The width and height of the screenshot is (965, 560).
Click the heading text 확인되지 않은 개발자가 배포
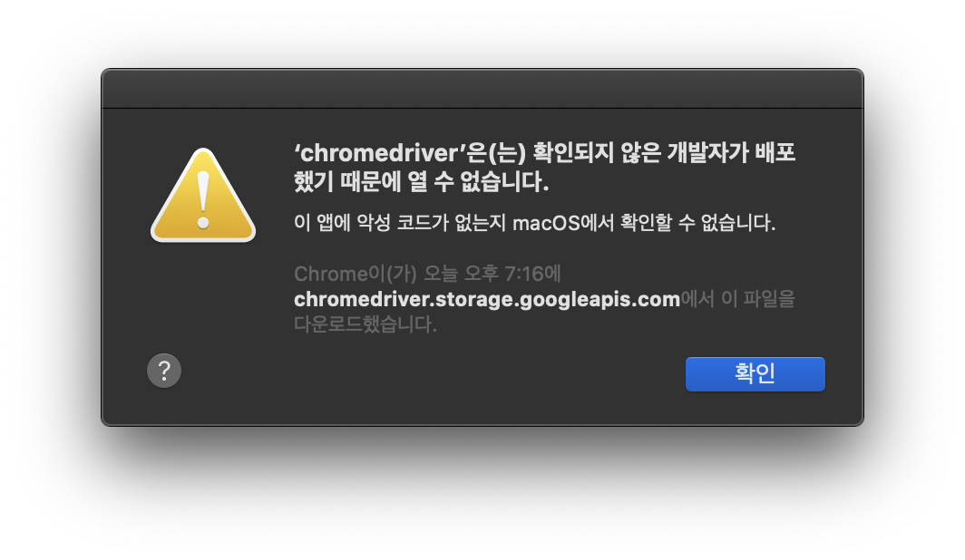coord(664,152)
